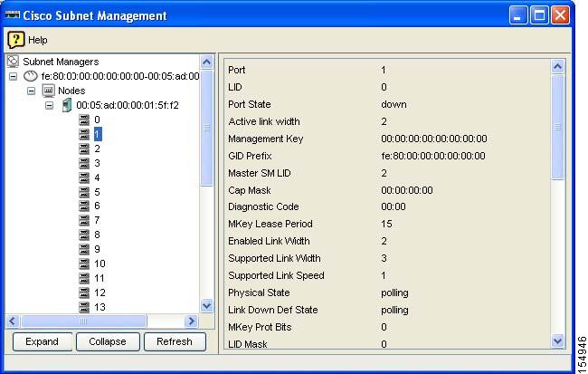
Task: Collapse the 00:05:ad:00:00:01:5f:f2 node branch
Action: coord(49,105)
